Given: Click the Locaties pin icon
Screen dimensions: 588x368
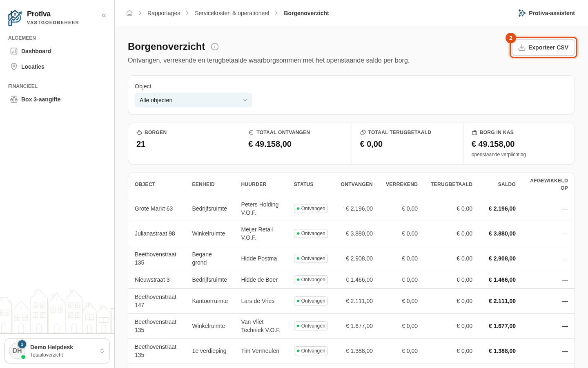Looking at the screenshot, I should 14,67.
